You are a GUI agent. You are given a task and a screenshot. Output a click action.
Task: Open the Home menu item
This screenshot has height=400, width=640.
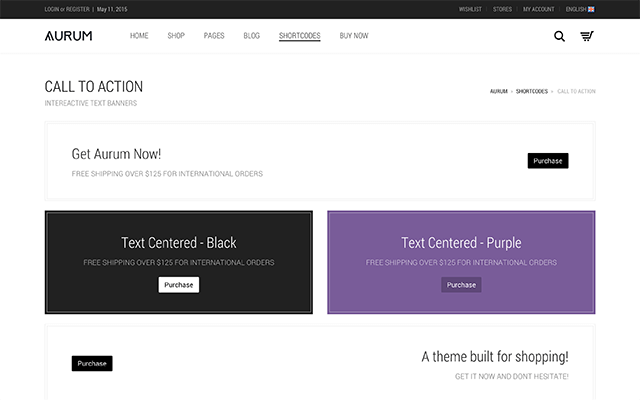139,36
